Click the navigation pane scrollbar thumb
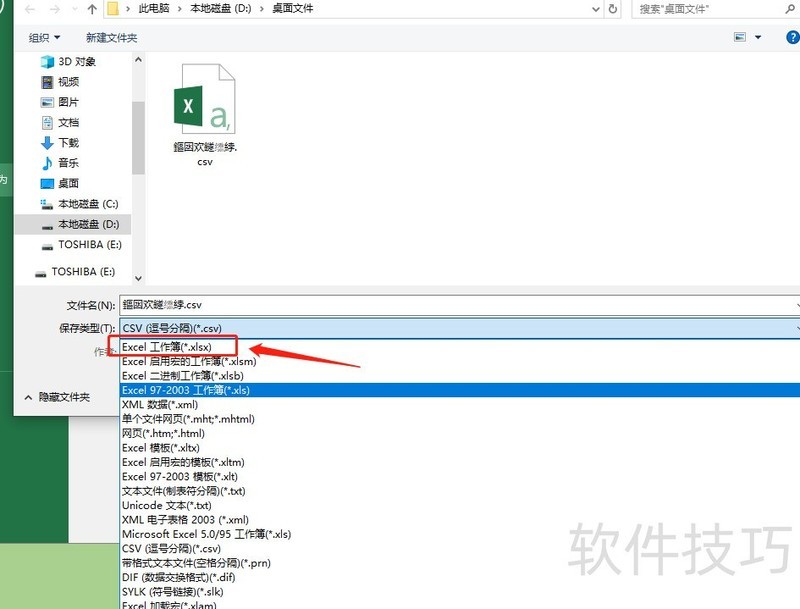 point(138,138)
